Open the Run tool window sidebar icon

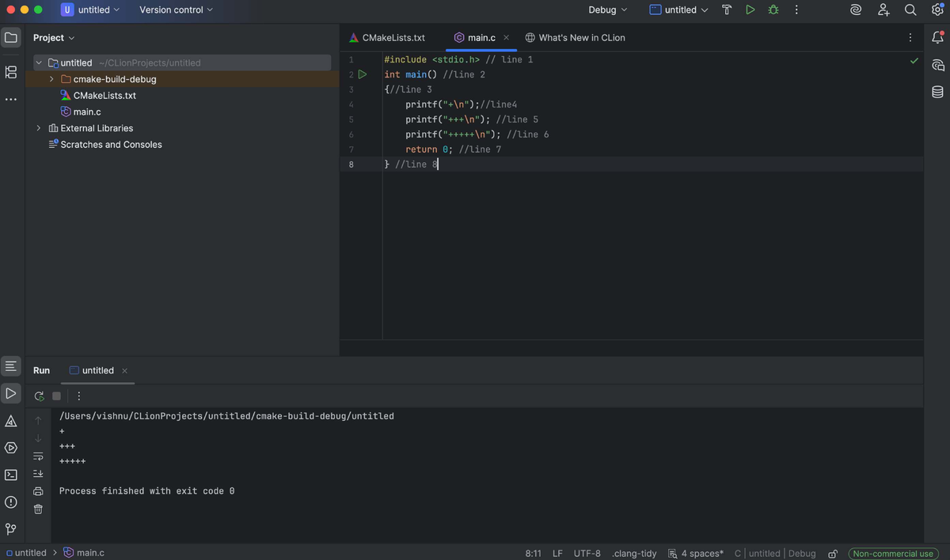point(11,393)
